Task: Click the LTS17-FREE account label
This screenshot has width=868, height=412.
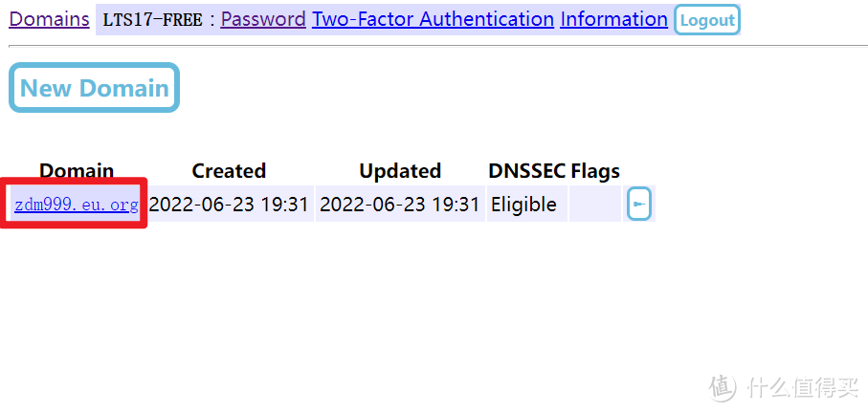Action: pyautogui.click(x=153, y=20)
